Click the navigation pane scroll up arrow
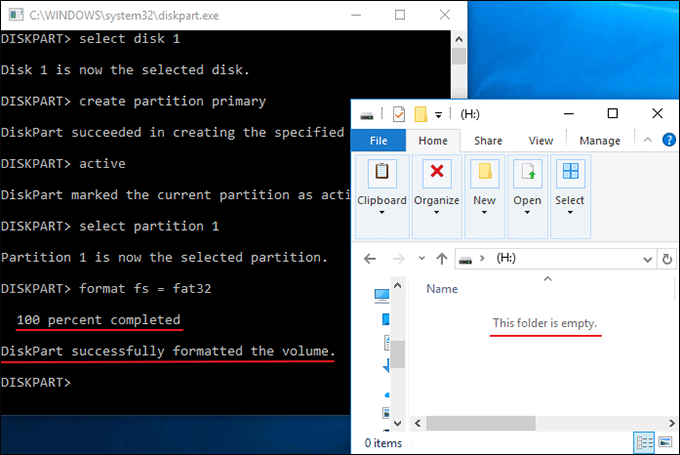Screen dimensions: 680x455 [x=398, y=286]
